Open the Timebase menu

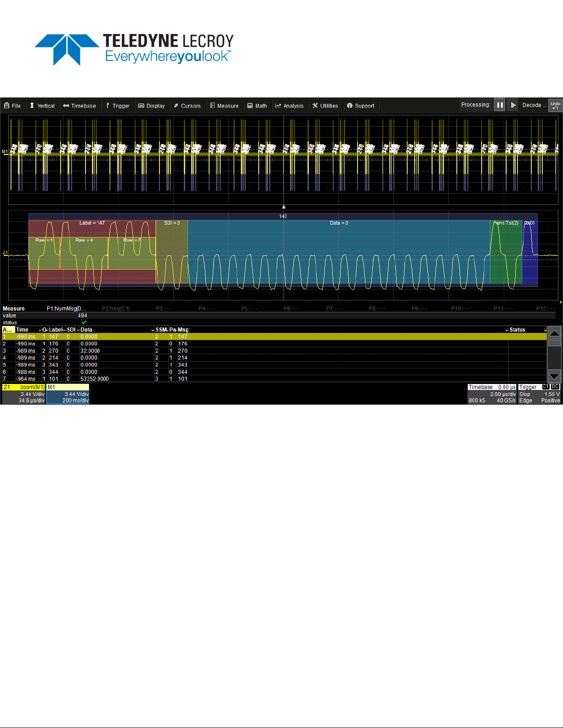pyautogui.click(x=80, y=106)
